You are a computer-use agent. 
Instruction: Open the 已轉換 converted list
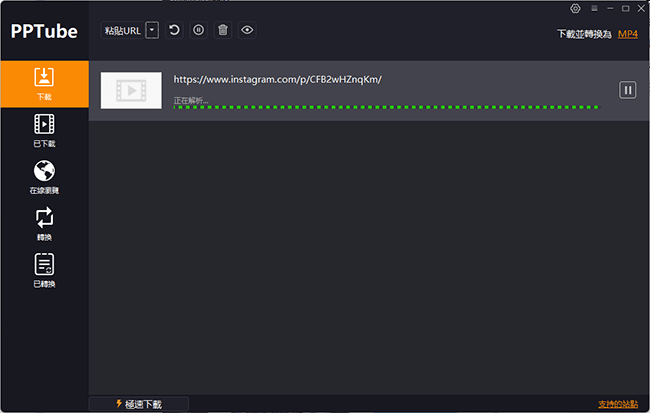pyautogui.click(x=44, y=270)
